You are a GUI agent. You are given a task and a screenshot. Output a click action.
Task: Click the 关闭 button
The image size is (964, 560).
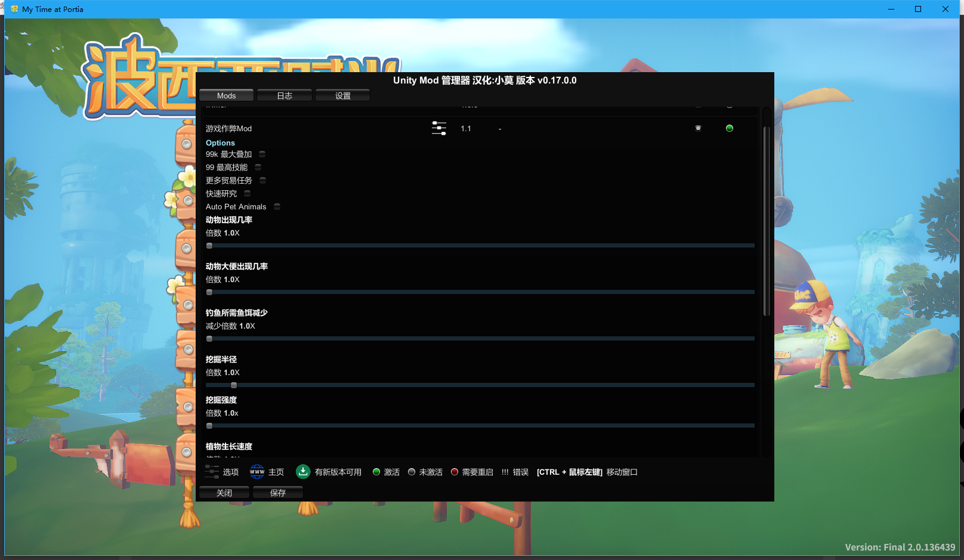[224, 493]
